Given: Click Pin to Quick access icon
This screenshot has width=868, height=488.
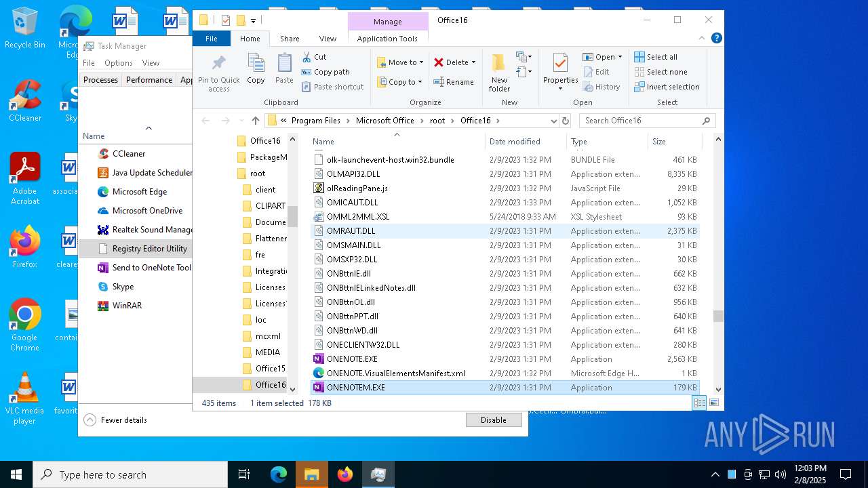Looking at the screenshot, I should pyautogui.click(x=218, y=63).
